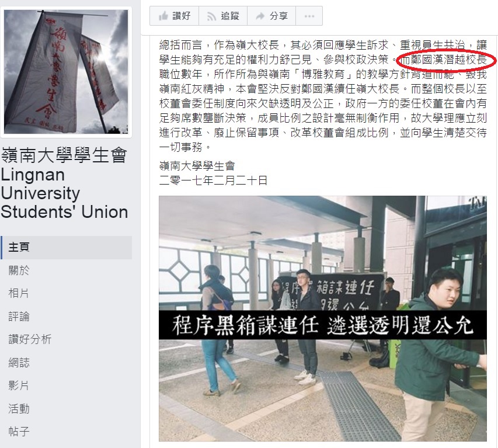Open the 帖子 posts section
The width and height of the screenshot is (498, 448).
point(19,432)
